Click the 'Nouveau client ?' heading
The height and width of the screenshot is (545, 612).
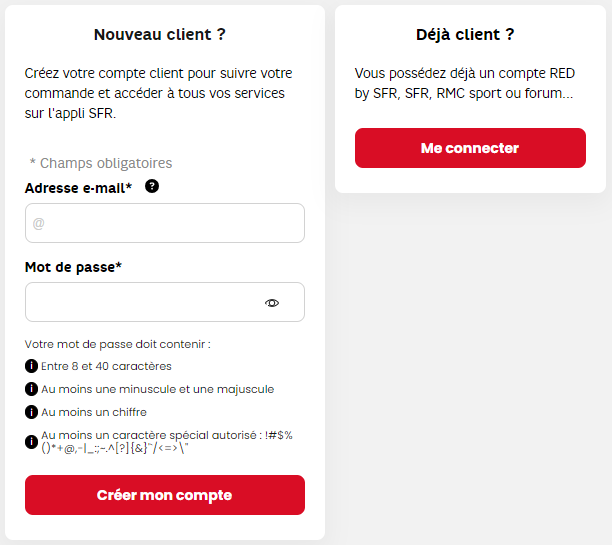(160, 34)
